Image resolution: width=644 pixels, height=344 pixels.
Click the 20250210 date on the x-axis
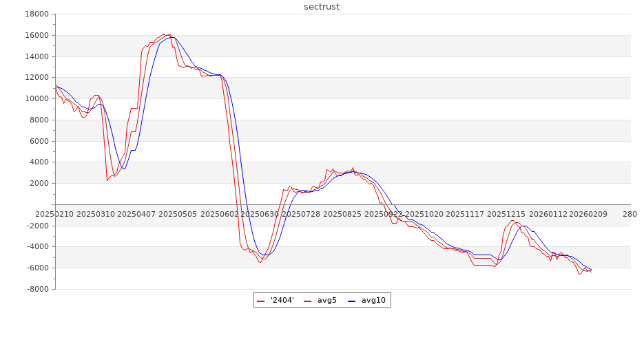pos(54,214)
